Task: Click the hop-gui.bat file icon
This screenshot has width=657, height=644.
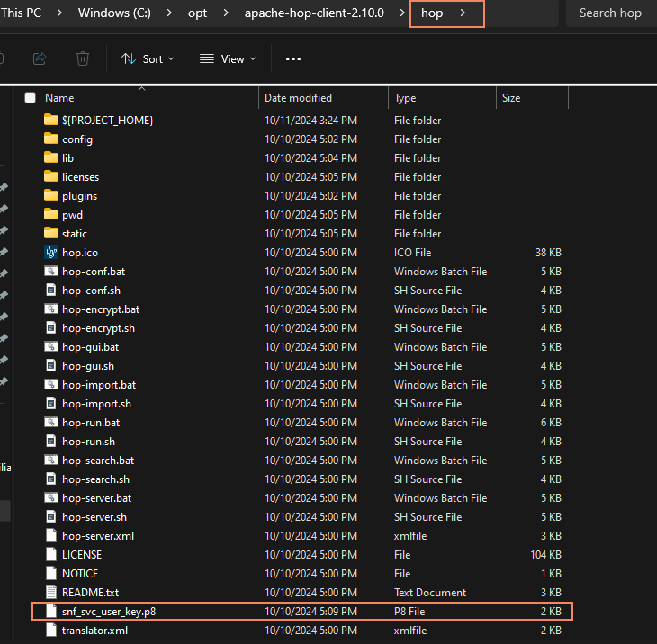Action: (x=51, y=347)
